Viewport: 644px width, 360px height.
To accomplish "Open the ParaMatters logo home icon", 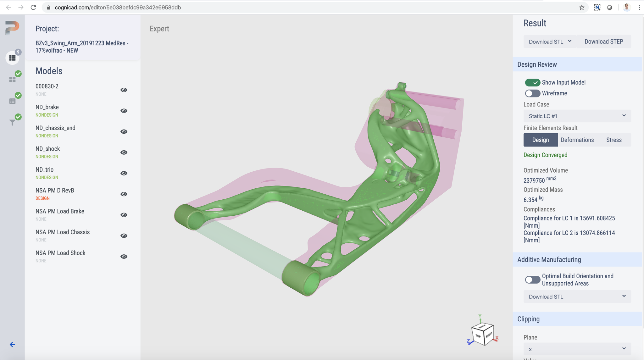I will [x=12, y=28].
